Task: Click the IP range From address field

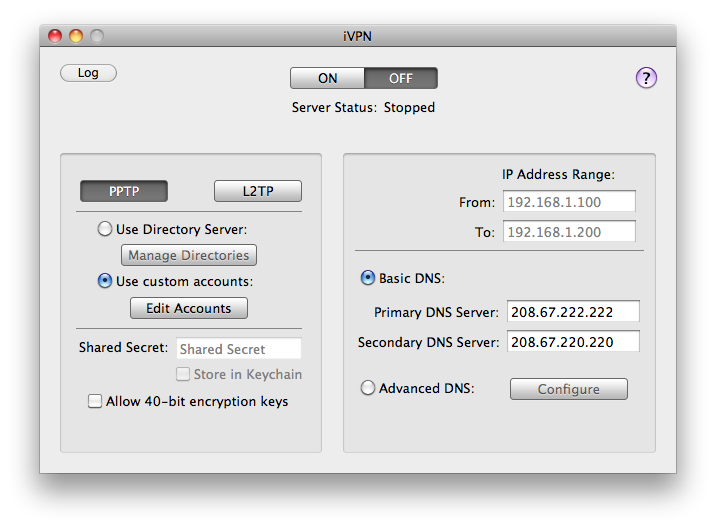Action: (569, 201)
